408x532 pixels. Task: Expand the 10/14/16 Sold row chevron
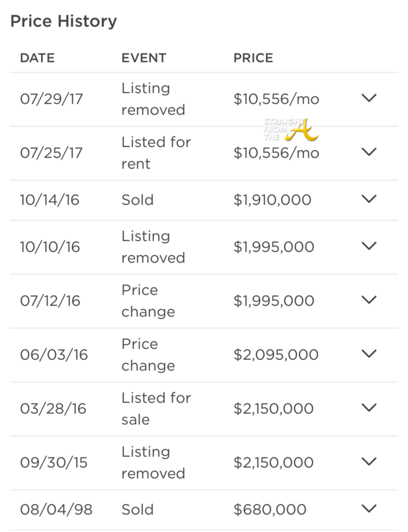pyautogui.click(x=369, y=199)
